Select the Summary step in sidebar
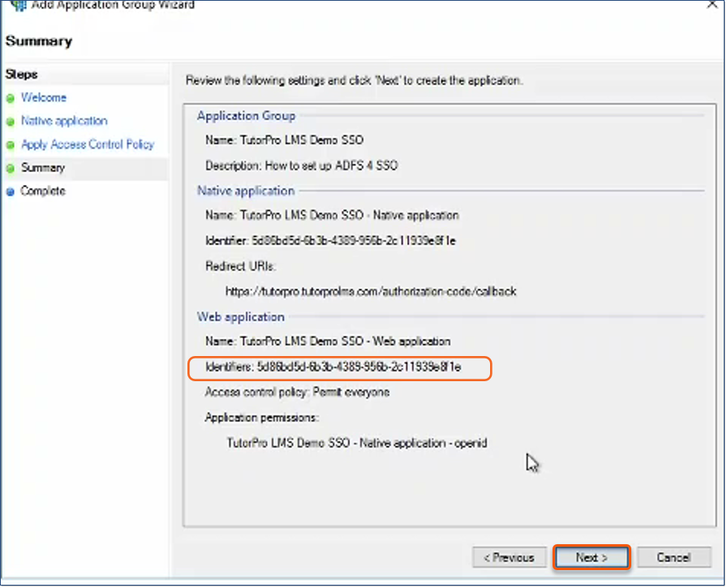The width and height of the screenshot is (727, 588). tap(43, 168)
